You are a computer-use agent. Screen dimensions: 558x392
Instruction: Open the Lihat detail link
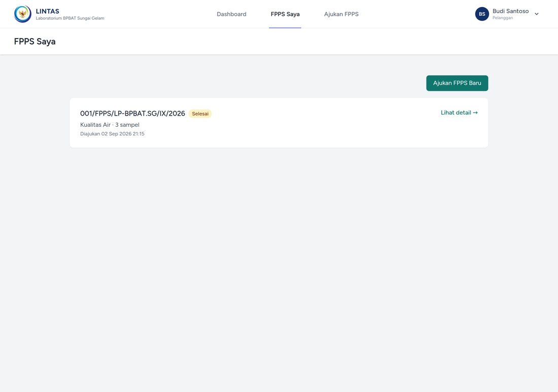click(459, 113)
